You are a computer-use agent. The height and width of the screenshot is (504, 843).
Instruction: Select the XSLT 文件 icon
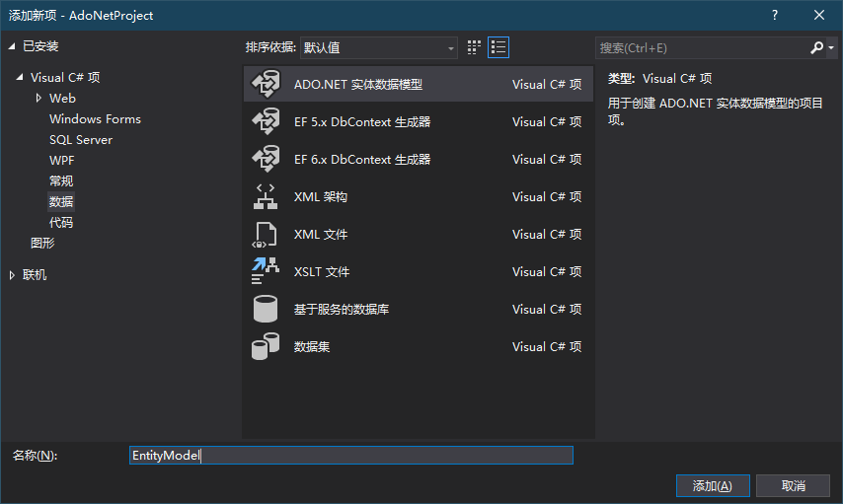[x=266, y=271]
